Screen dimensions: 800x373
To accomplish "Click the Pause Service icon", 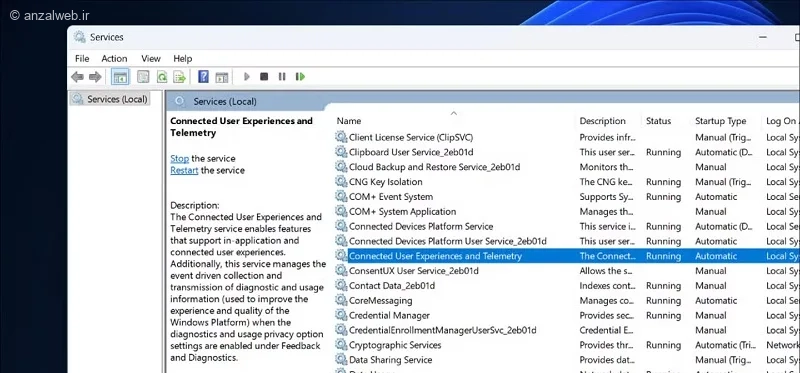I will pos(282,77).
